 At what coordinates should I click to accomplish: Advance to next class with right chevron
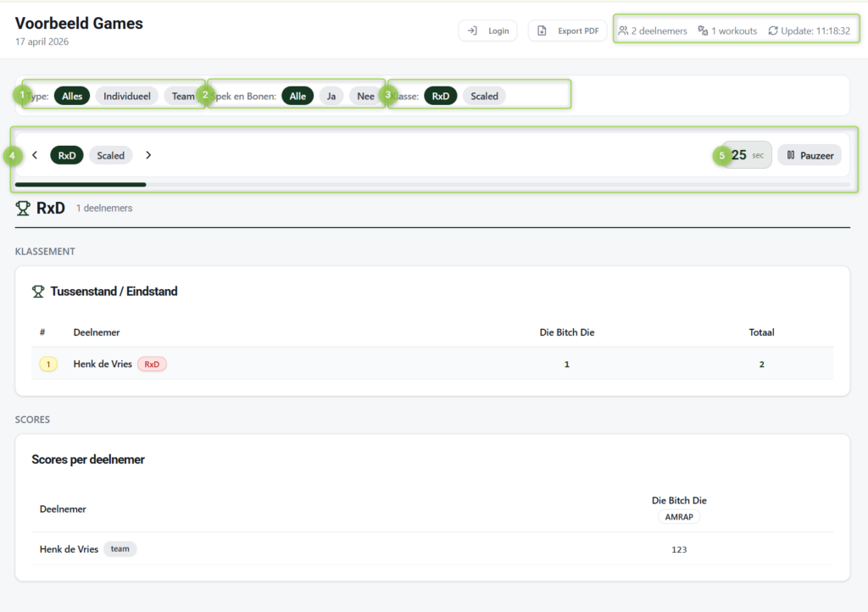[x=148, y=155]
